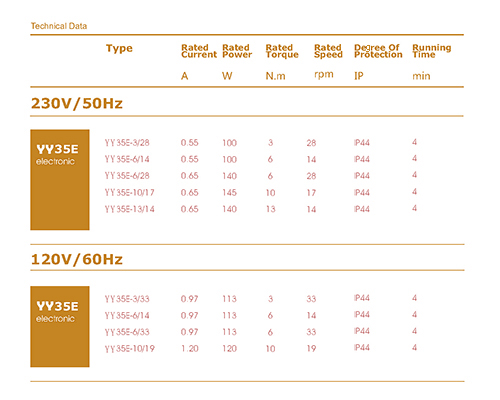Click the 'Rated Speed' column header
This screenshot has height=400, width=500.
328,51
